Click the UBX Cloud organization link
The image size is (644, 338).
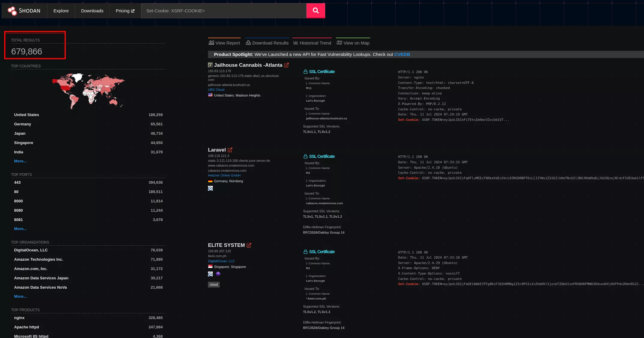[216, 90]
